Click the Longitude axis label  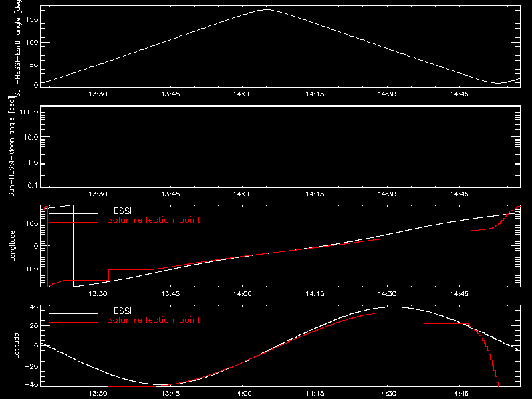(12, 246)
